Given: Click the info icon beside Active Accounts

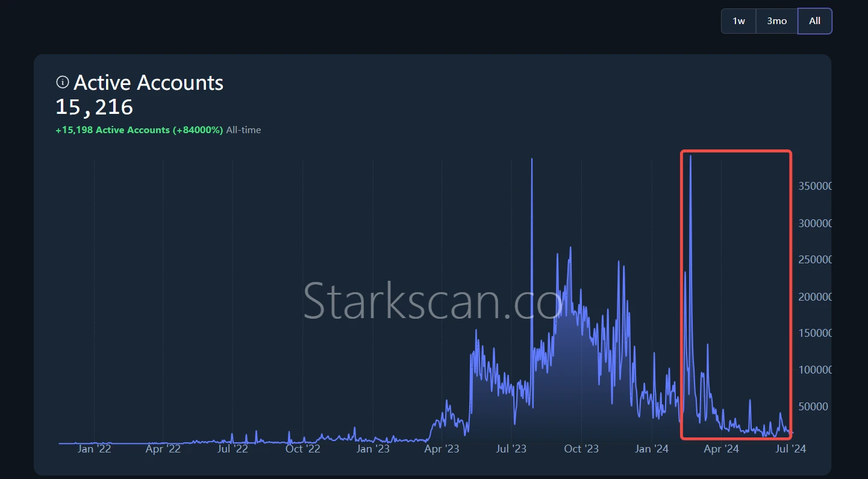Looking at the screenshot, I should click(62, 82).
